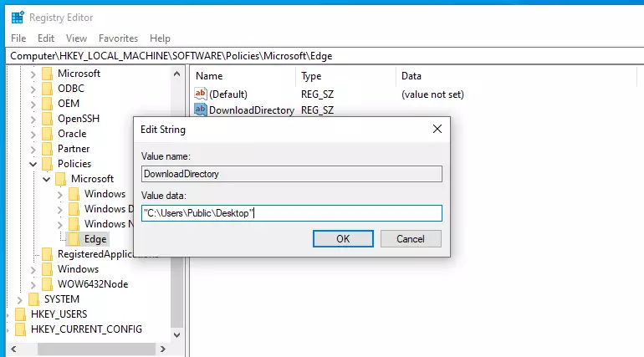Select the Oracle folder icon

click(x=47, y=134)
